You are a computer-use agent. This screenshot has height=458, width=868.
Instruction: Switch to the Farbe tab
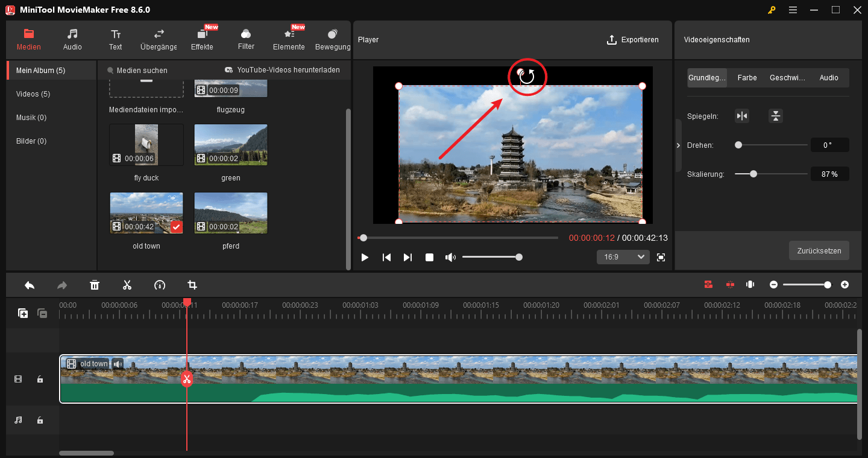pyautogui.click(x=747, y=77)
